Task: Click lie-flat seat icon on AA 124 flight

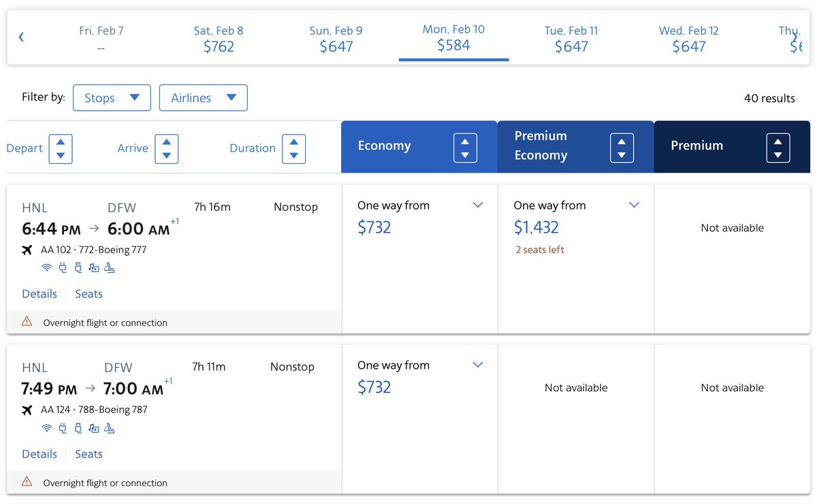Action: [110, 428]
